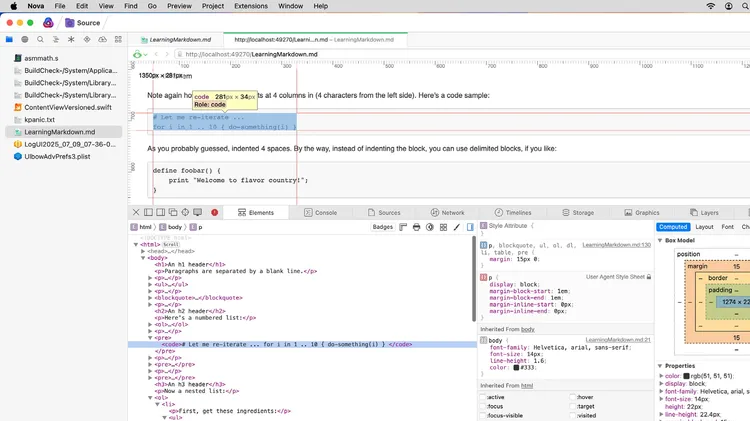Open the asterisk sidebar icon

(71, 39)
